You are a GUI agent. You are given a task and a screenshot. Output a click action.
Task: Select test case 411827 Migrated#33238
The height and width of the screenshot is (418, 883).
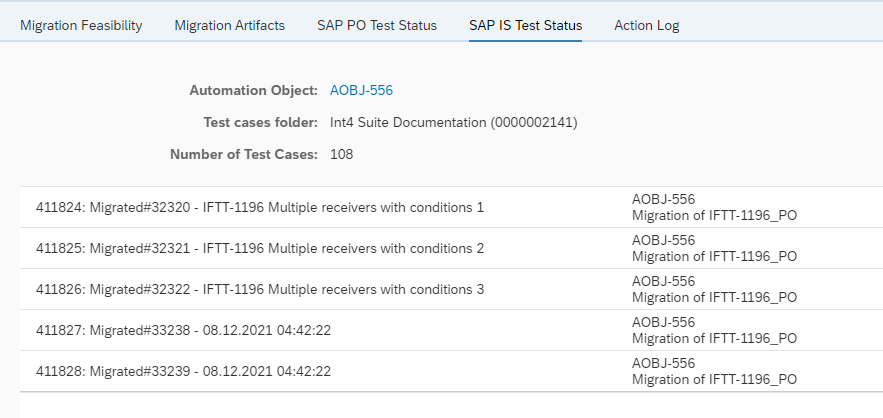coord(183,330)
